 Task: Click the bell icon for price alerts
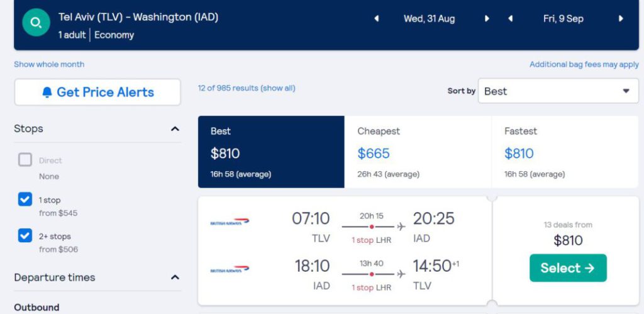(x=47, y=92)
